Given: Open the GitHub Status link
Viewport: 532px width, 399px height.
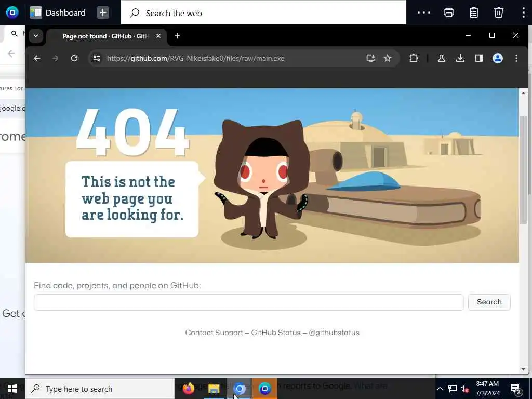Looking at the screenshot, I should point(276,332).
